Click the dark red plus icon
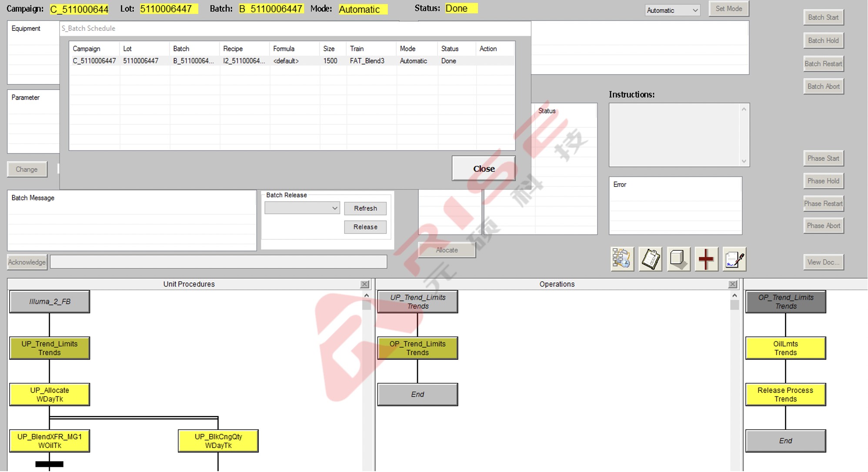 point(706,259)
